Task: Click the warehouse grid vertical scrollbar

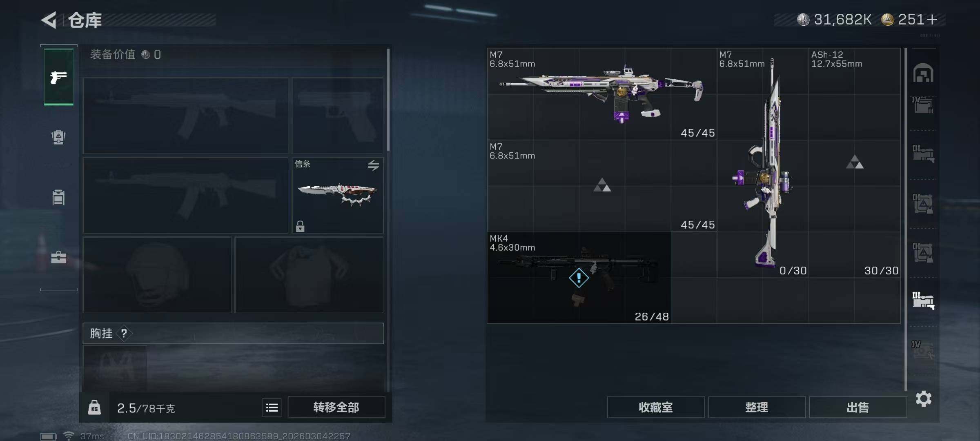Action: (x=906, y=219)
